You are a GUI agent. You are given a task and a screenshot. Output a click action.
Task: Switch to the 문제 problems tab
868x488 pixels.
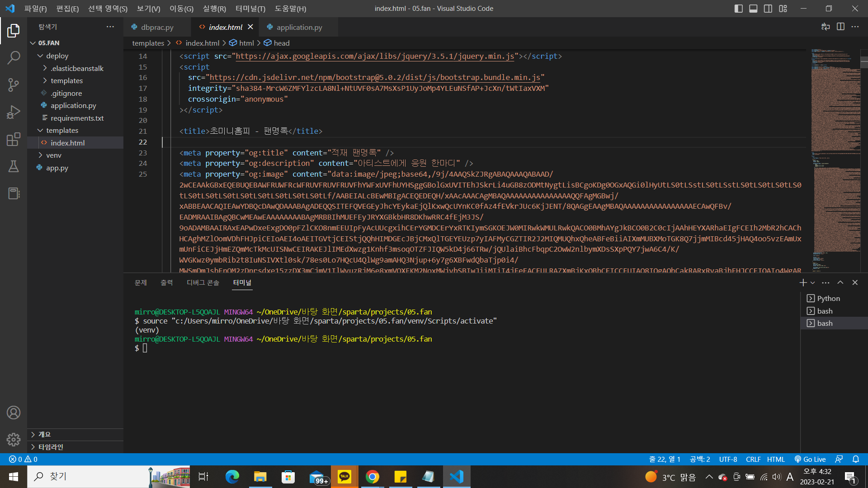coord(141,282)
